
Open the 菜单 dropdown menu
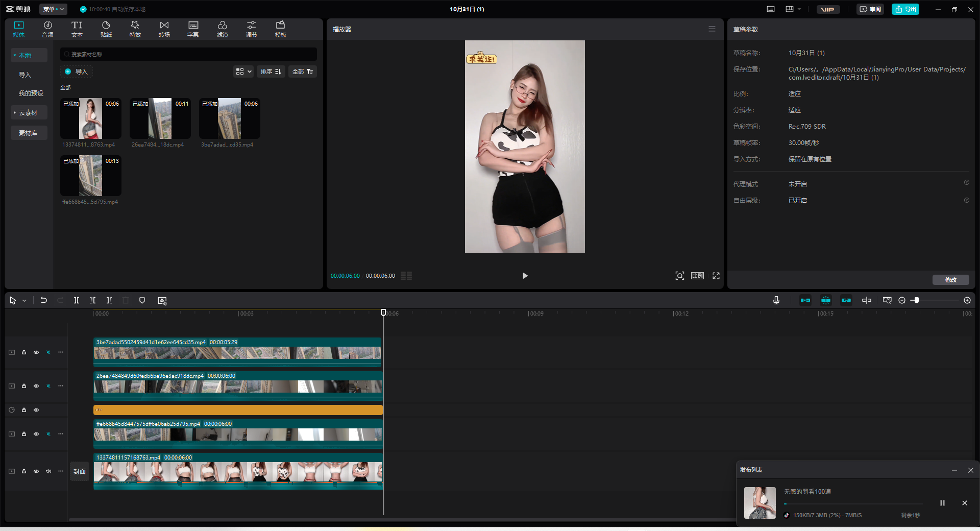pos(54,9)
